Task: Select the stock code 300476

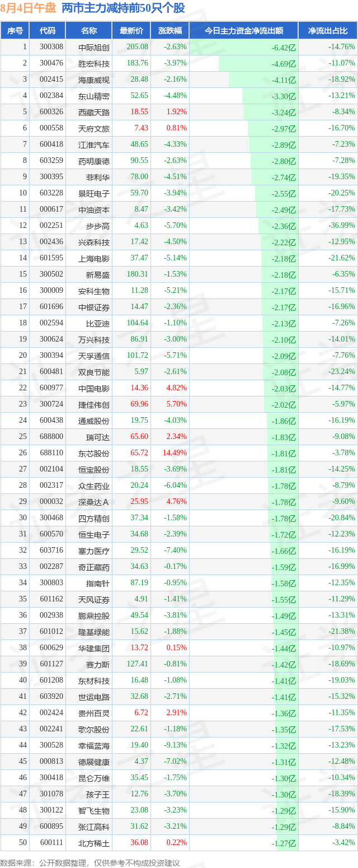Action: click(x=51, y=63)
